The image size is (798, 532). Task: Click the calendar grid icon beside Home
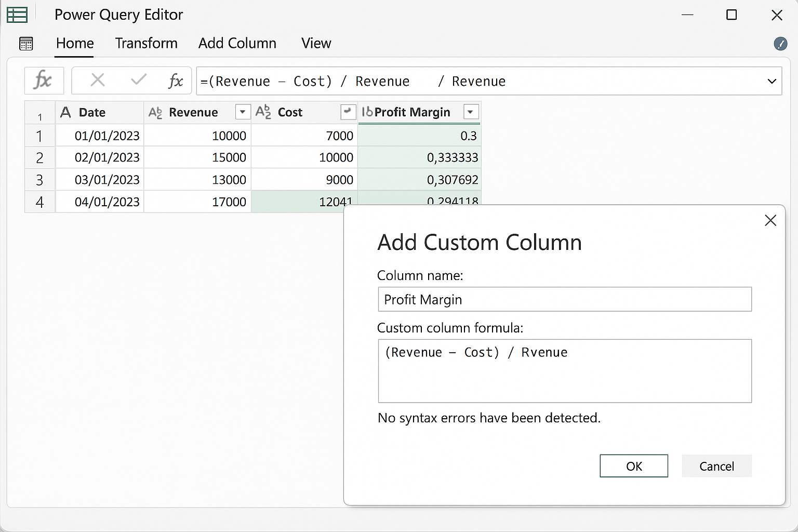(x=26, y=44)
